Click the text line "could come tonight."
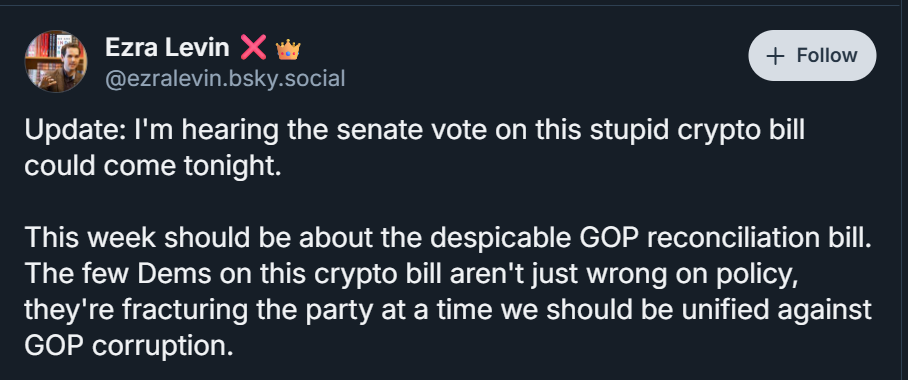The image size is (908, 380). point(153,166)
